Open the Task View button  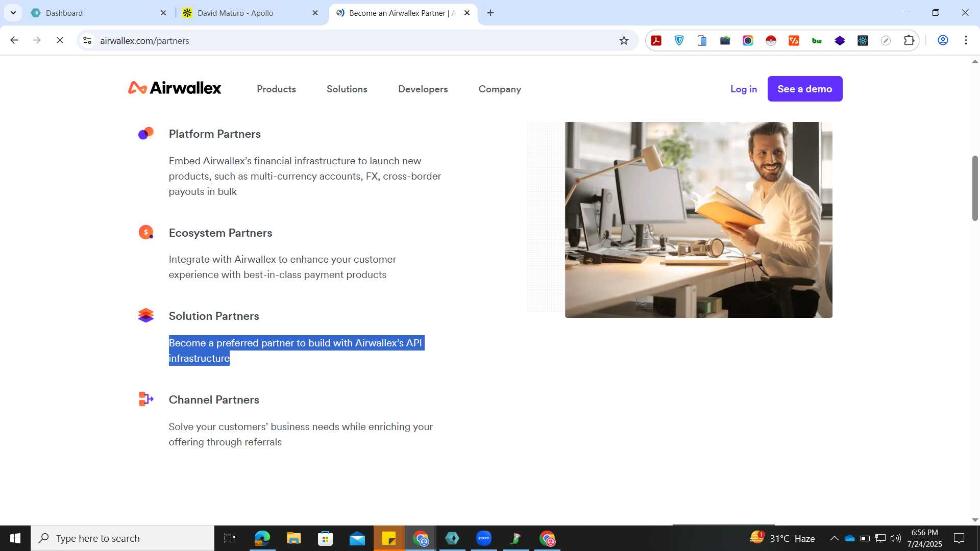tap(230, 538)
